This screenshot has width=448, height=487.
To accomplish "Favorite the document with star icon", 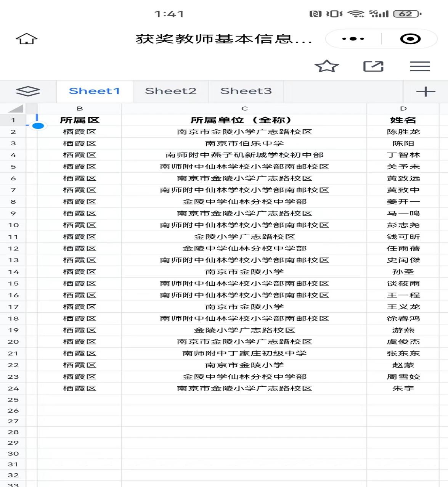I will pyautogui.click(x=327, y=66).
